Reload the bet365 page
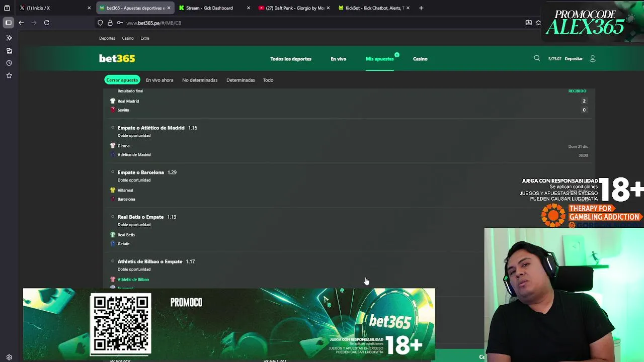 click(47, 23)
